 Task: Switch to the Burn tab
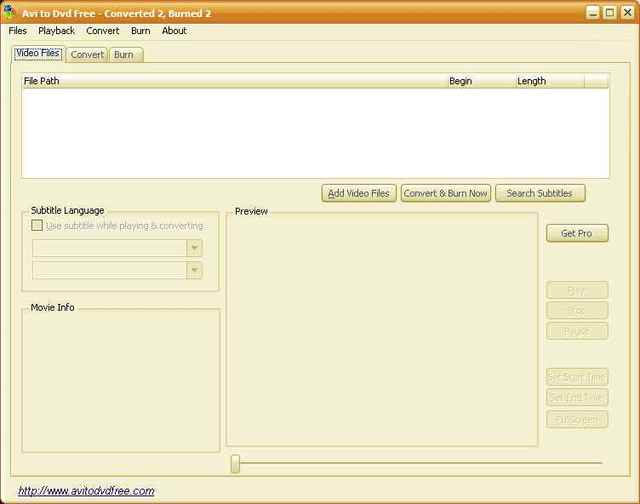click(x=126, y=55)
